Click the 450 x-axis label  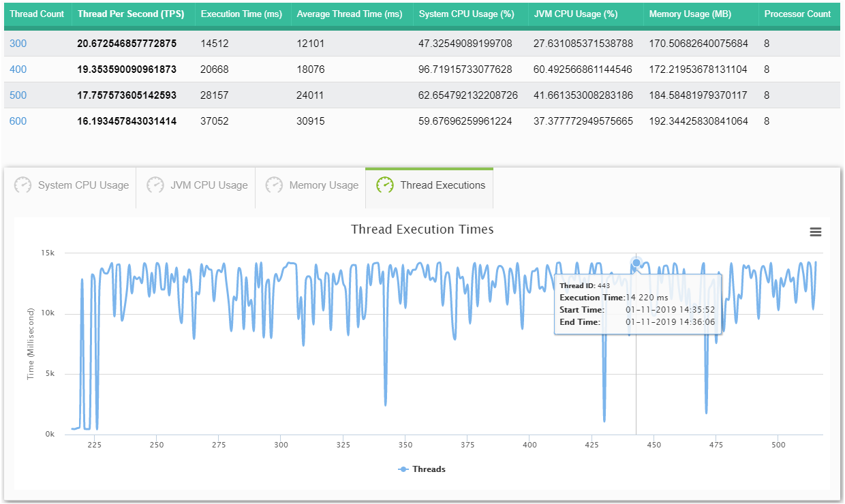point(654,445)
